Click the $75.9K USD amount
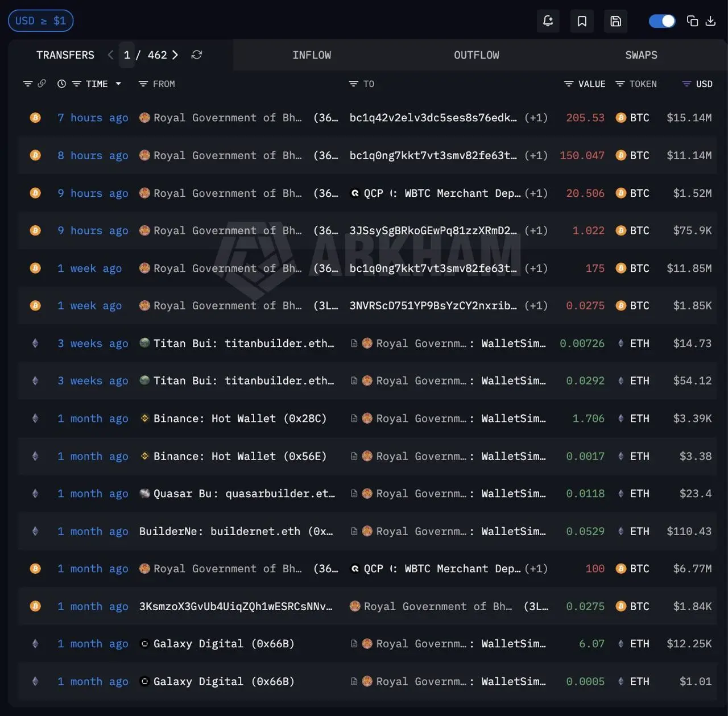This screenshot has width=728, height=716. pos(692,230)
